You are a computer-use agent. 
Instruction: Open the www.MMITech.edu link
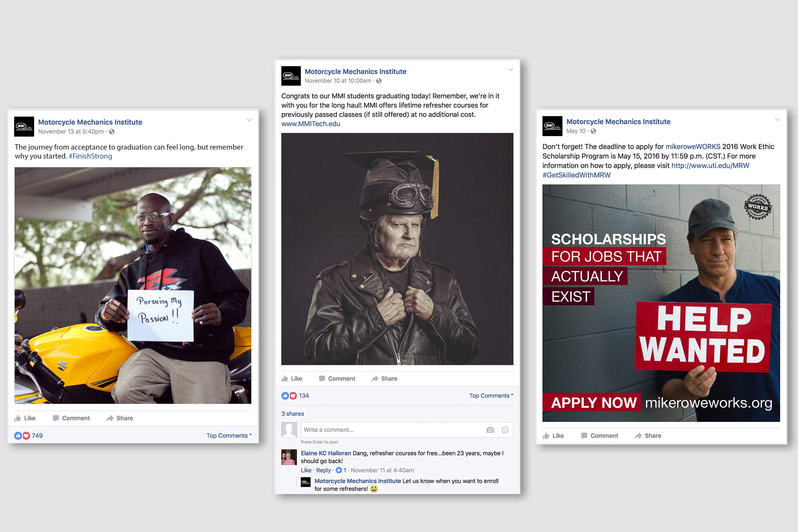pos(311,124)
